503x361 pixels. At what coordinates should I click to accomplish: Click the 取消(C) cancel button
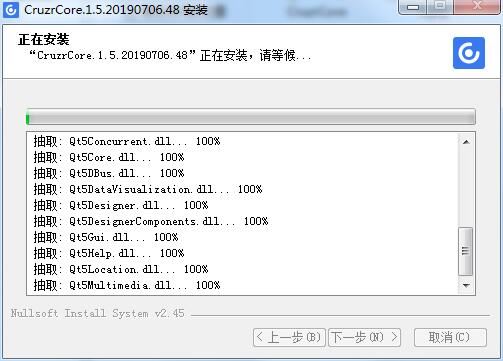coord(450,337)
